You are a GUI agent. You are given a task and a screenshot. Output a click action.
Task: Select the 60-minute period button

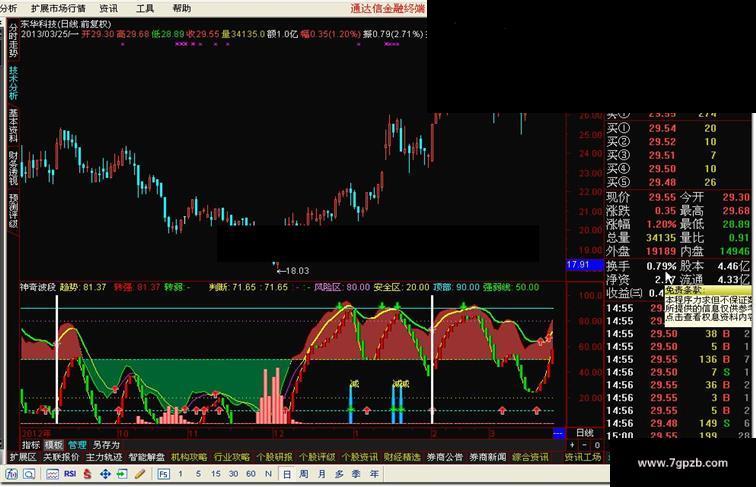251,474
